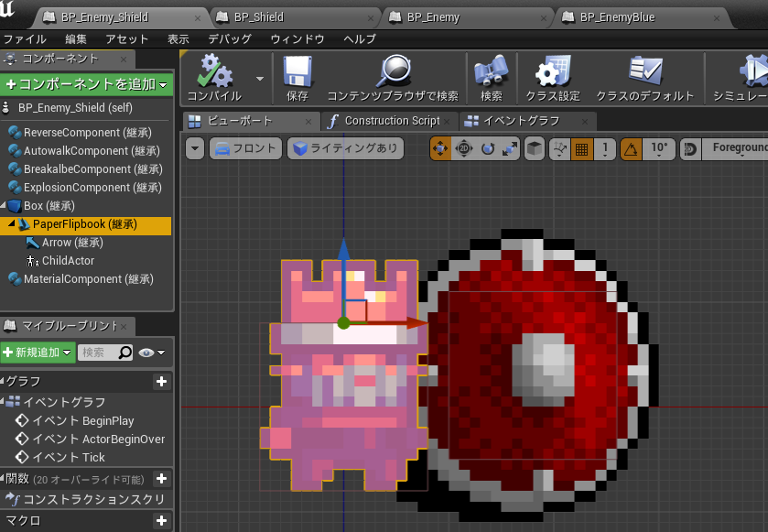Open the rotation snap 10° dropdown
Viewport: 768px width, 532px height.
pos(659,148)
